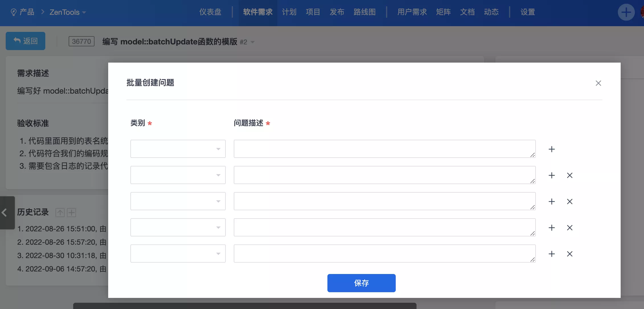Add a row after the fourth issue row

point(551,228)
